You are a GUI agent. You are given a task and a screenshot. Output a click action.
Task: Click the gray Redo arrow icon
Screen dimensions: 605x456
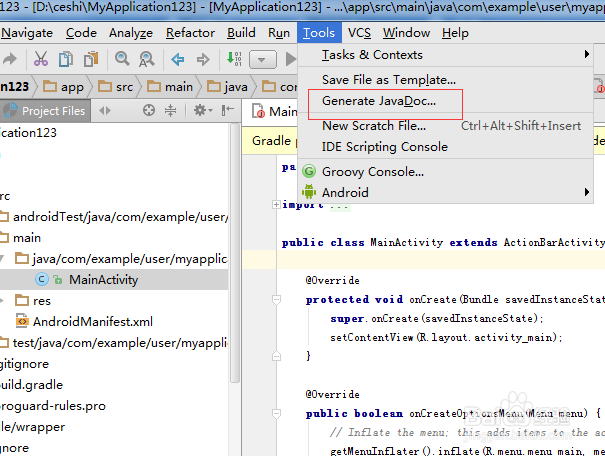coord(10,59)
